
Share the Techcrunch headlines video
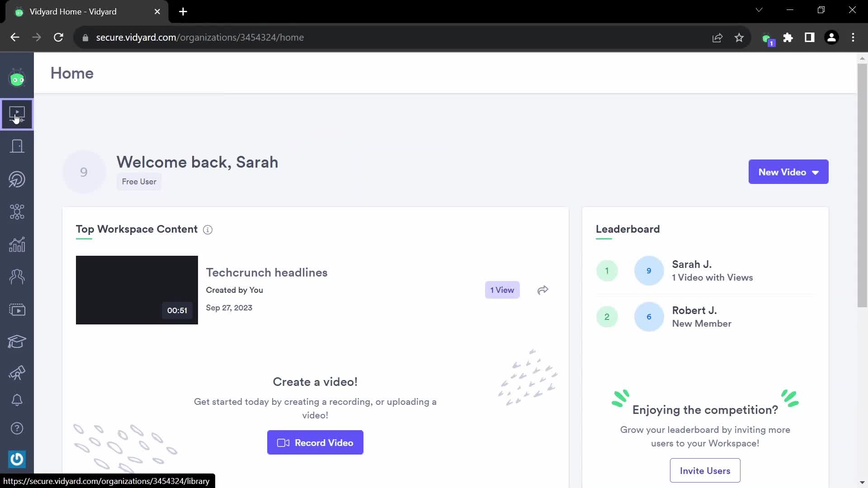pos(542,290)
